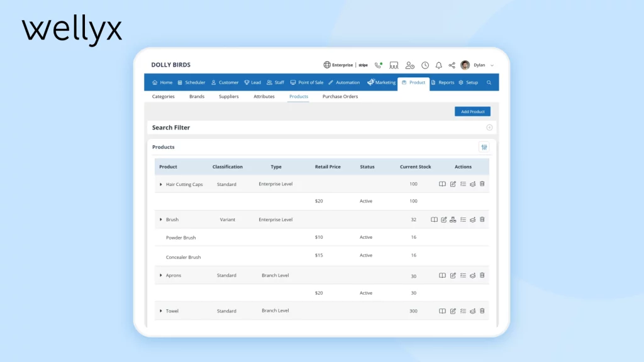Expand the Aprons row arrow
This screenshot has width=644, height=362.
click(x=160, y=275)
